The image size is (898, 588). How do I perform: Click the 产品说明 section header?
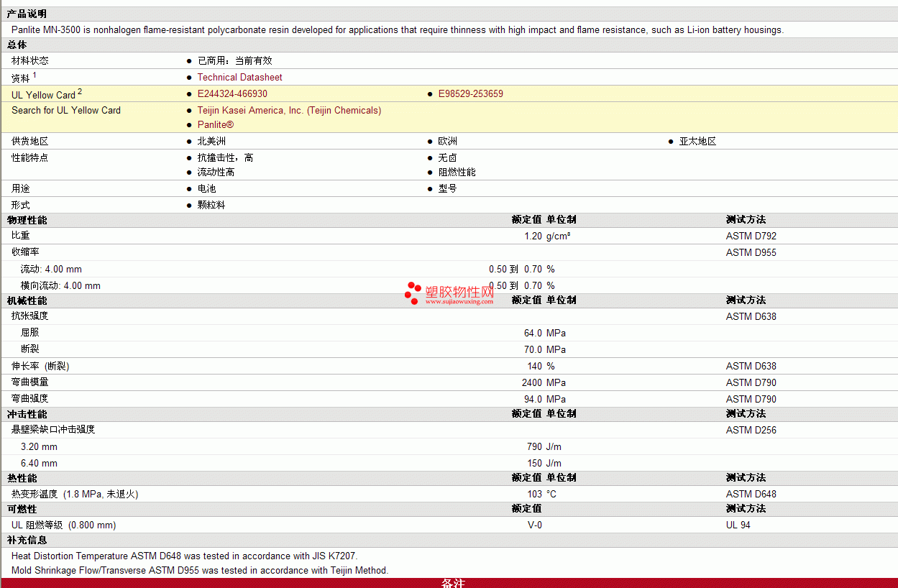tap(27, 14)
